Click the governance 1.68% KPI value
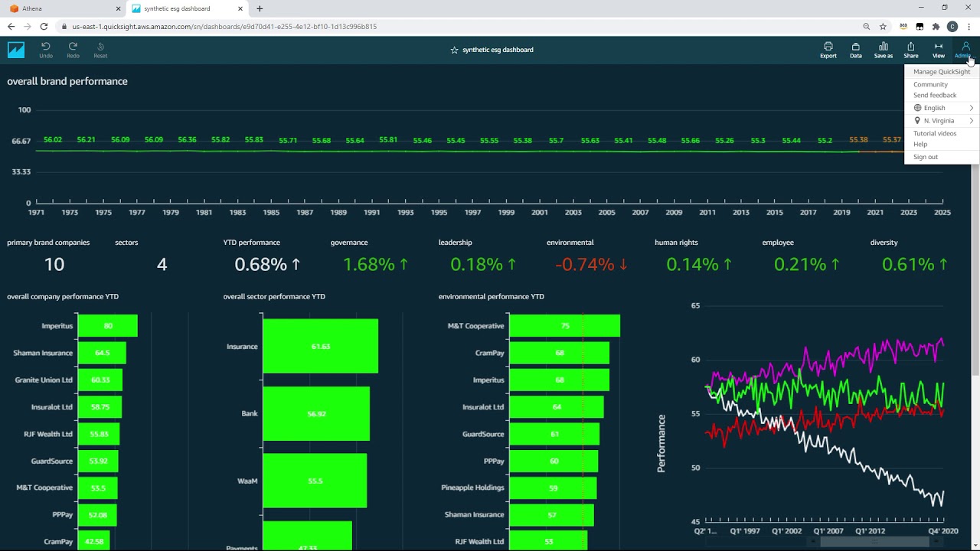Screen dimensions: 980x551 [375, 265]
